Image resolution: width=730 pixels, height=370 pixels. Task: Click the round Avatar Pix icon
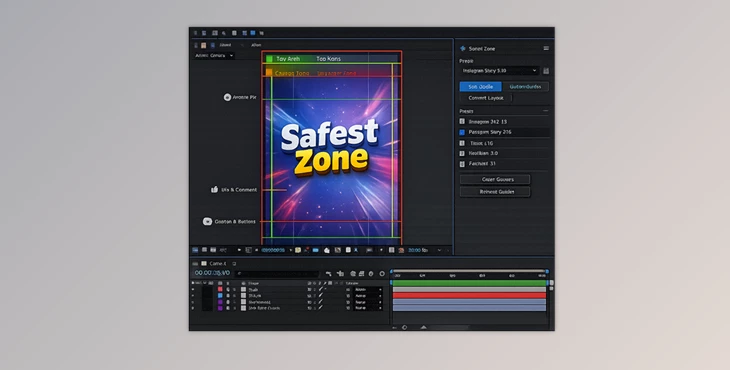[x=227, y=97]
